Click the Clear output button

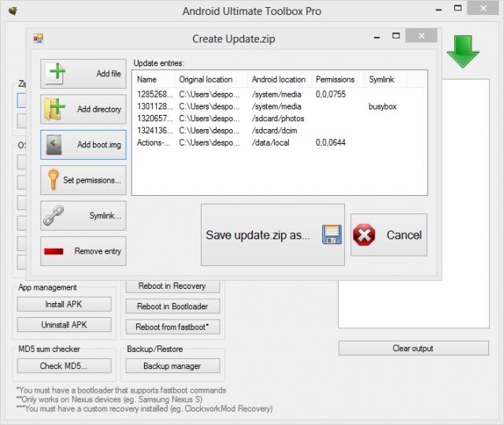point(413,348)
